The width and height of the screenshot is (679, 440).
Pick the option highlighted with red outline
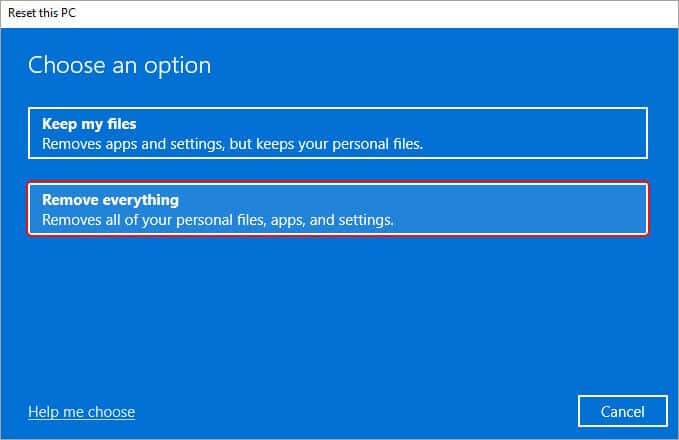(338, 209)
